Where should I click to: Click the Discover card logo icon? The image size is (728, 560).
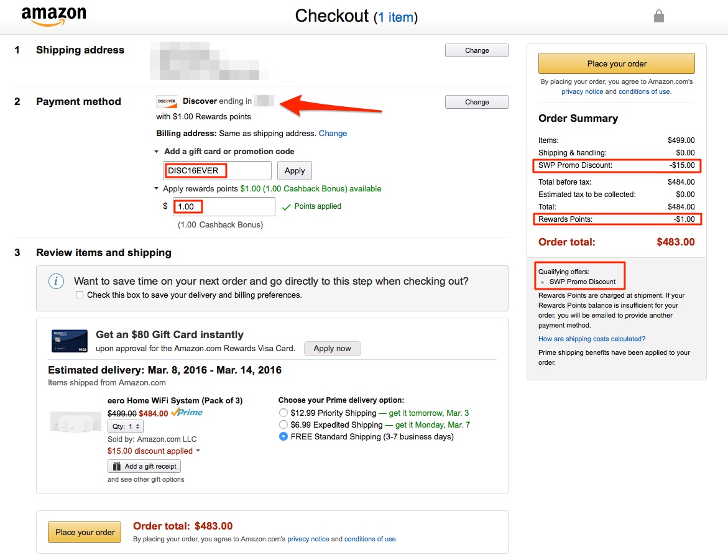pyautogui.click(x=167, y=101)
